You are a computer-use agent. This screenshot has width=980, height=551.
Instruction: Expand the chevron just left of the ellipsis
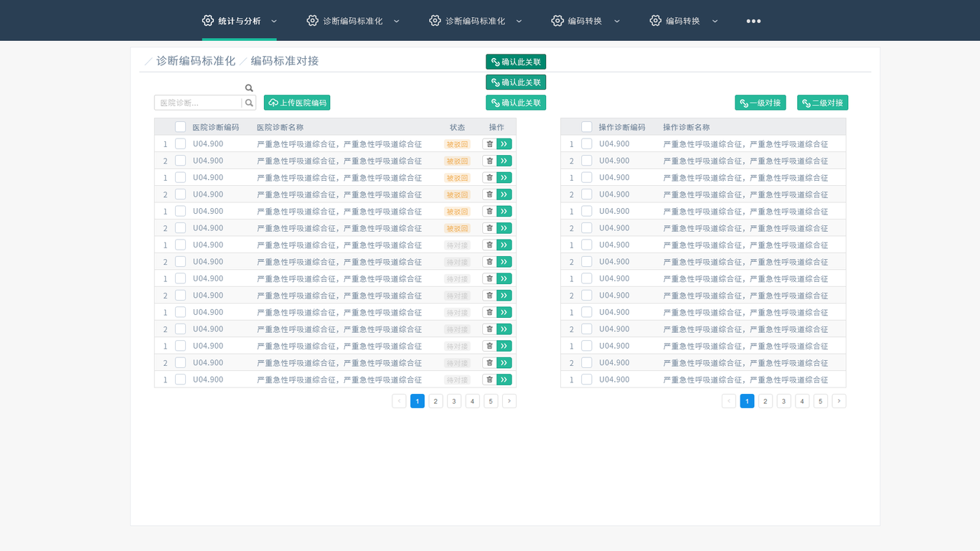pos(715,22)
